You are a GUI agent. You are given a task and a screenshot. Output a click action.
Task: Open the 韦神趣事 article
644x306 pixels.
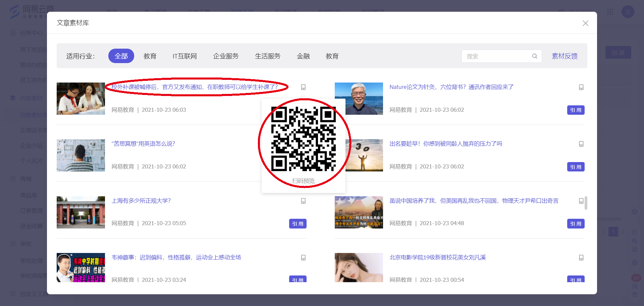pyautogui.click(x=176, y=257)
